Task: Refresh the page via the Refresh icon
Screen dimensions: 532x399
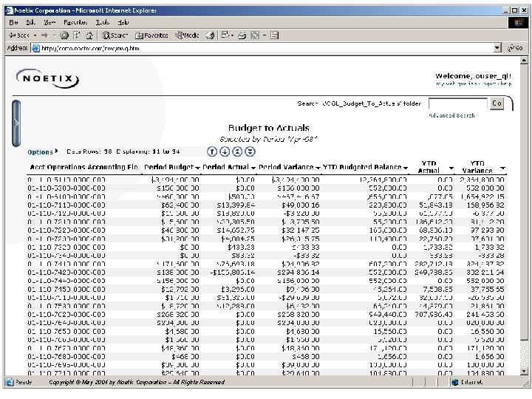Action: tap(77, 35)
